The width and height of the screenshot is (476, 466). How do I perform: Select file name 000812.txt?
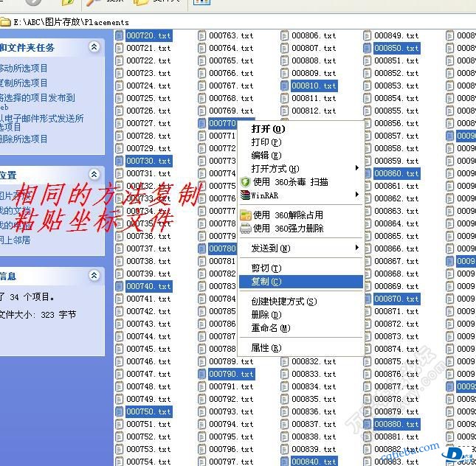coord(314,111)
